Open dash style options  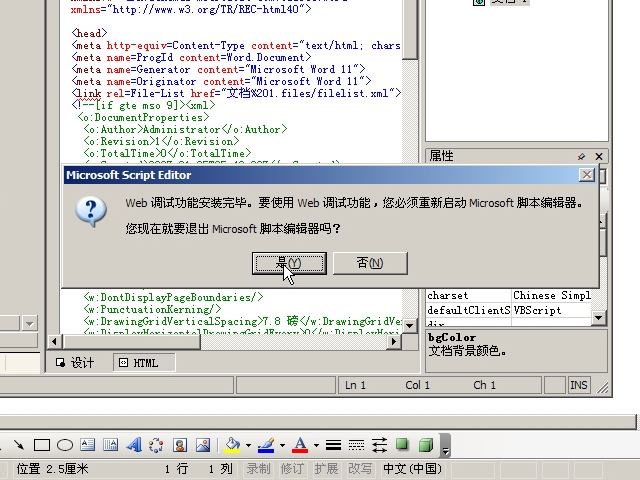[x=356, y=445]
